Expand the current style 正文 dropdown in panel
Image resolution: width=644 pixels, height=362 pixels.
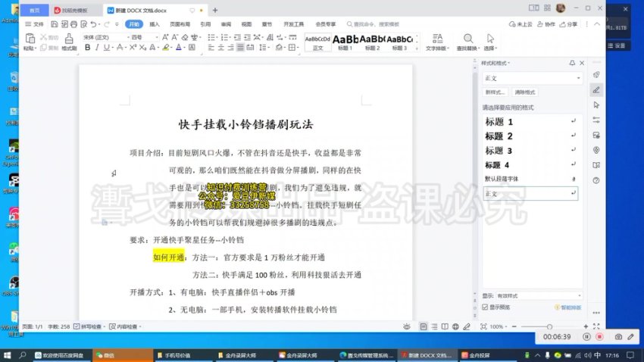coord(577,78)
